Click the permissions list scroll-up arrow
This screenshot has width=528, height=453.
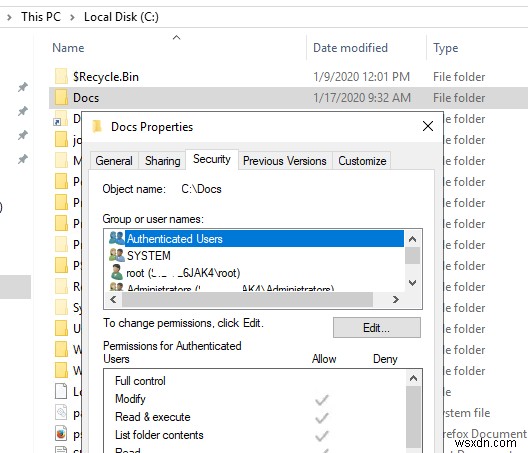coord(413,378)
